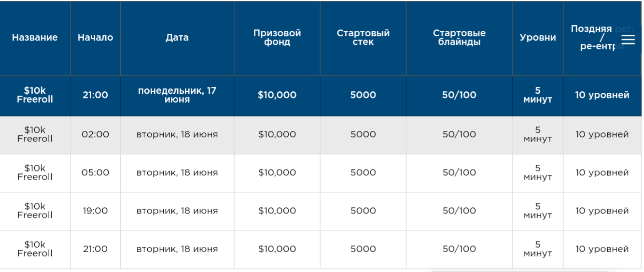Image resolution: width=644 pixels, height=272 pixels.
Task: Select $10,000 prize in highlighted Monday row
Action: point(277,95)
